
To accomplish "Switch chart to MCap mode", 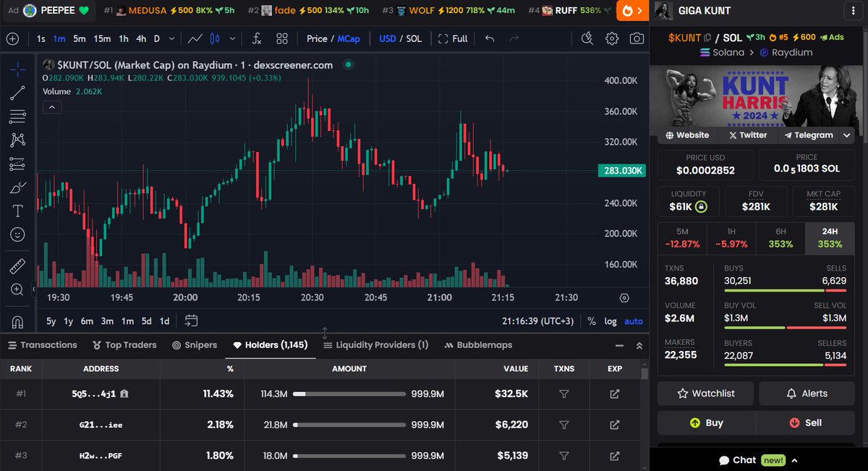I will pyautogui.click(x=349, y=38).
